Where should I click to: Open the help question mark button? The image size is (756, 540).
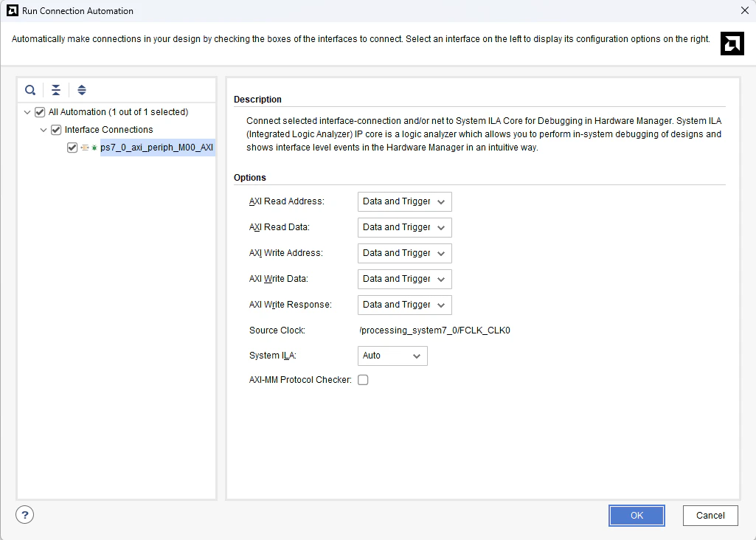click(25, 515)
